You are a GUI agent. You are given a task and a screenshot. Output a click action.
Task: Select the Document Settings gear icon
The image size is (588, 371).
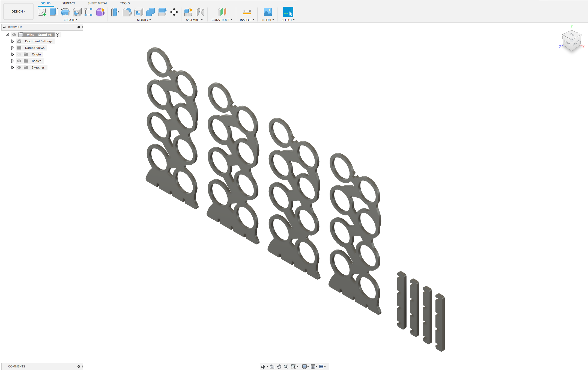[x=19, y=41]
